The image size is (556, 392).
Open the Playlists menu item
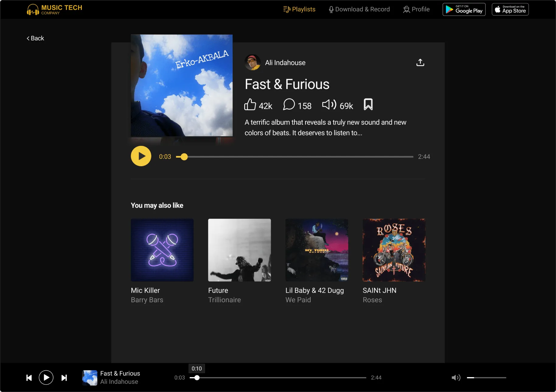(x=299, y=9)
